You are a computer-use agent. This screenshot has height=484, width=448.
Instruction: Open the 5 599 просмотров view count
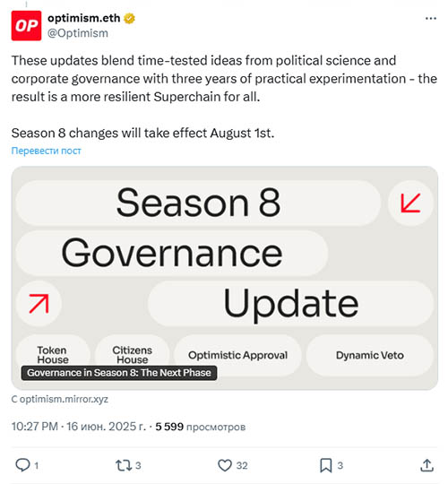(x=200, y=427)
